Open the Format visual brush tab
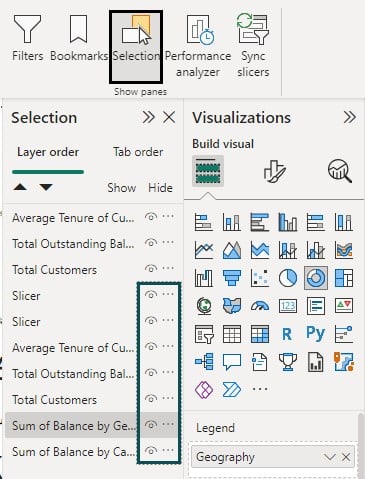Image resolution: width=365 pixels, height=479 pixels. pyautogui.click(x=275, y=171)
